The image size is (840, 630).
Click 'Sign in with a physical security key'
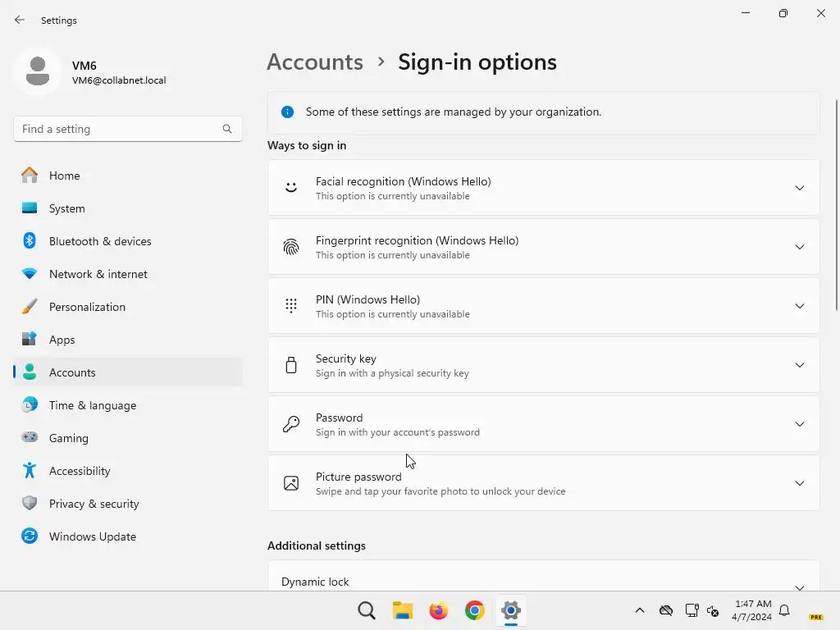pyautogui.click(x=392, y=373)
